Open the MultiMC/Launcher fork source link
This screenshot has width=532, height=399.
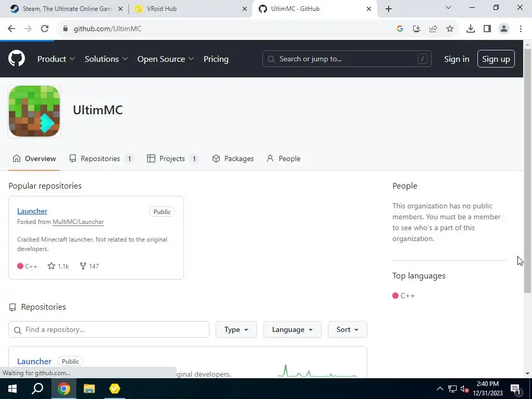(78, 222)
